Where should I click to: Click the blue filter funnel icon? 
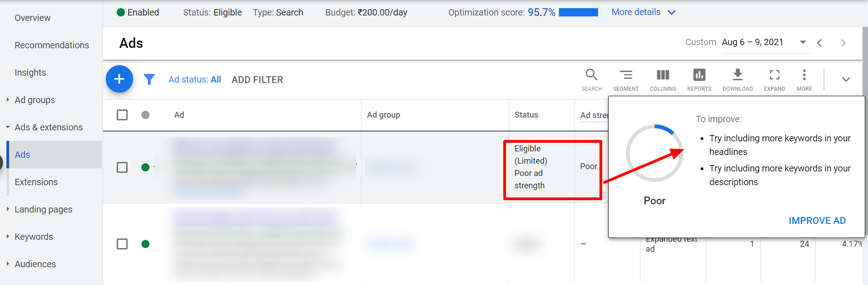[149, 79]
